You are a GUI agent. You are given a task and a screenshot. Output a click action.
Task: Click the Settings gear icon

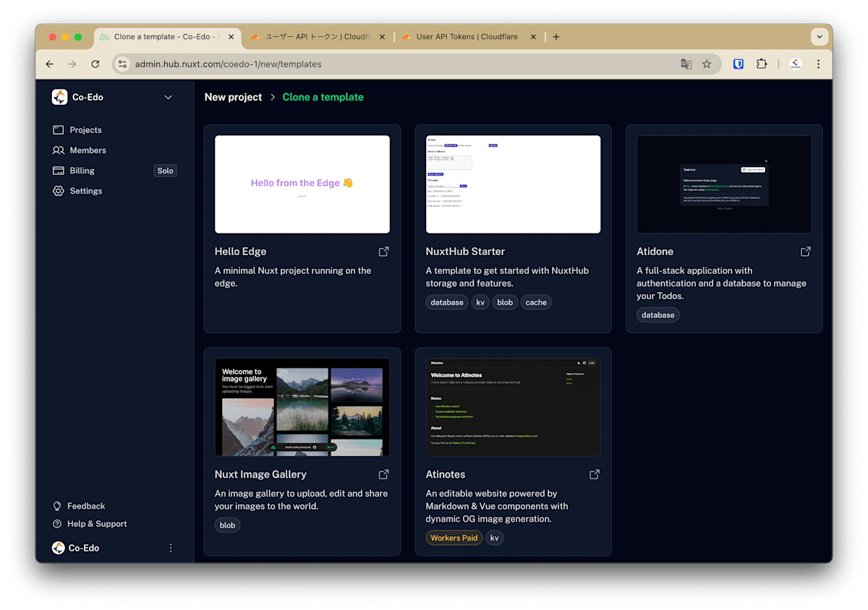[59, 191]
